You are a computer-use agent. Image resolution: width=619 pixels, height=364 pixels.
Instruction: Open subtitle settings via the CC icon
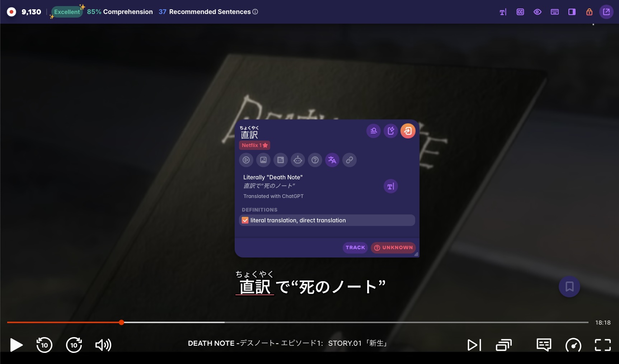(520, 12)
